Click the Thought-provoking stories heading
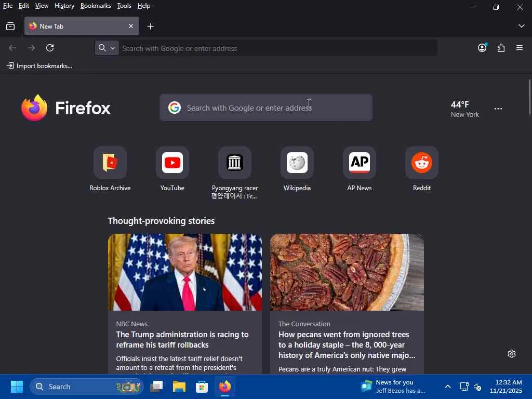The image size is (532, 399). pyautogui.click(x=161, y=221)
